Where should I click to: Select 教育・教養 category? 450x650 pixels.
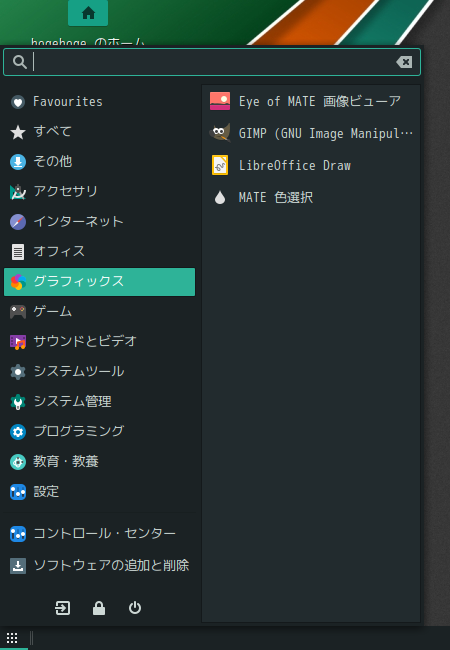(99, 462)
